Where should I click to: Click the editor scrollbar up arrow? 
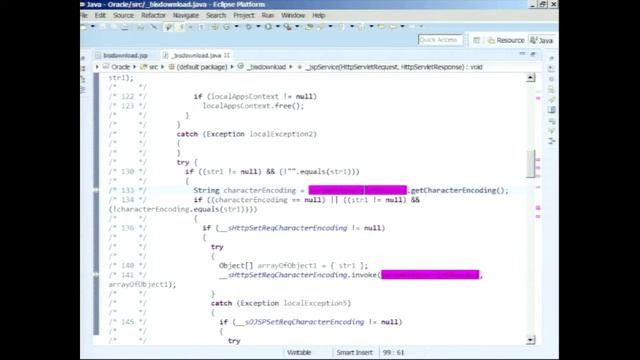531,77
